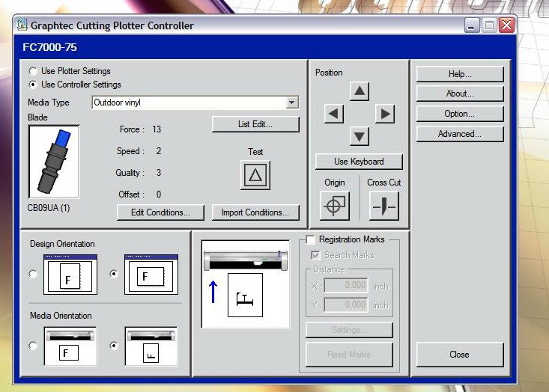
Task: Click the CB09UA blade image
Action: 54,162
